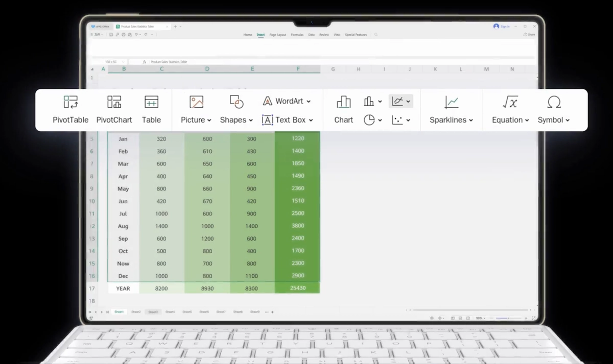Image resolution: width=613 pixels, height=364 pixels.
Task: Select the Product Sales Statistics Table document tab
Action: tap(142, 26)
